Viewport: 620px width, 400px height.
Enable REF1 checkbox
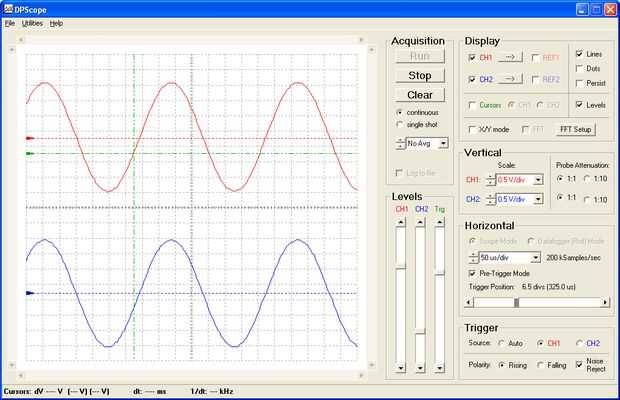535,58
